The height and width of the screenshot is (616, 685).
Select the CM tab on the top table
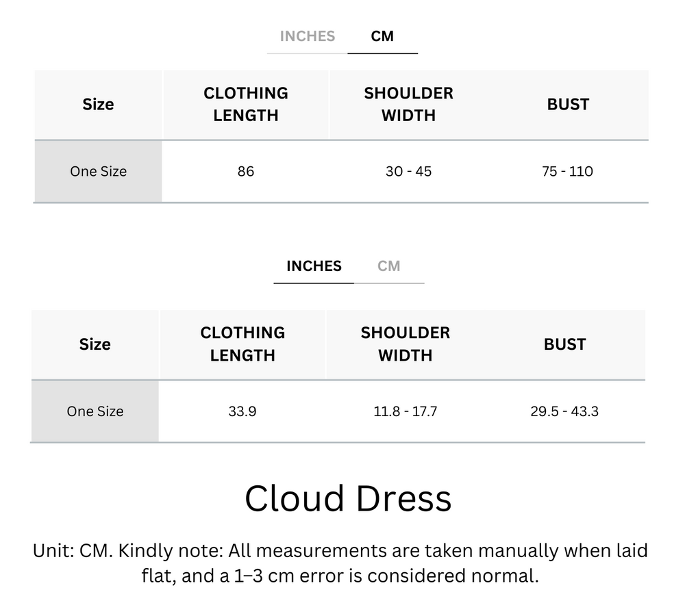[383, 36]
